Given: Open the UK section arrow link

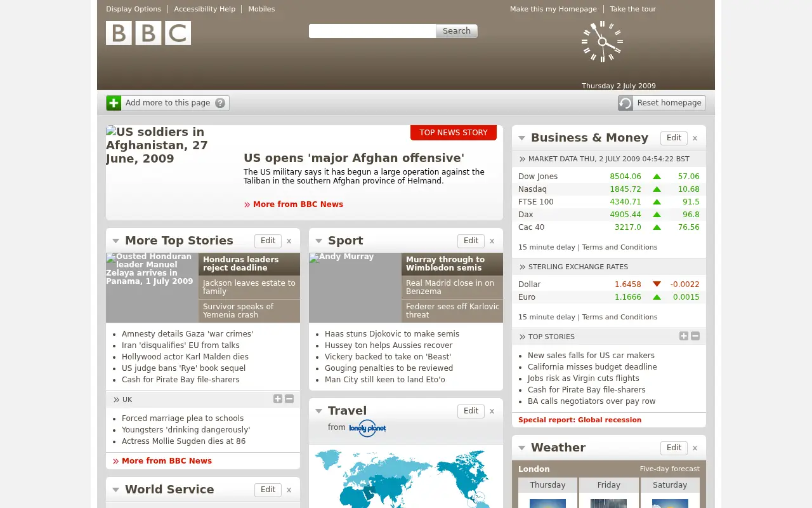Looking at the screenshot, I should point(122,399).
